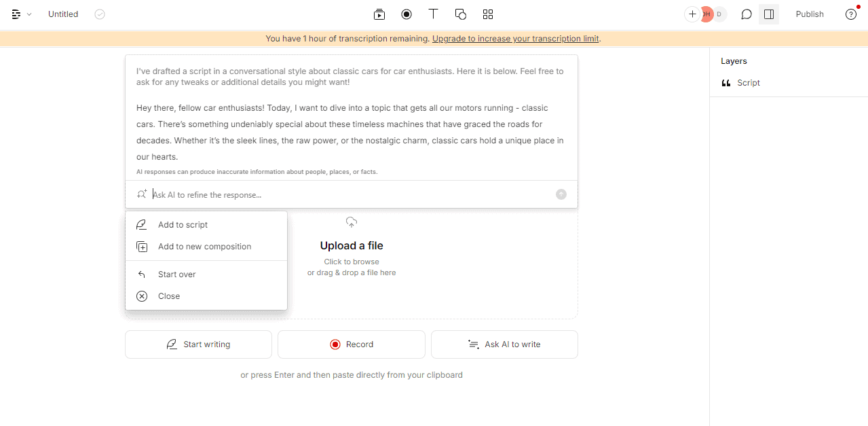Click the AI intro text about drafted script

coord(350,77)
